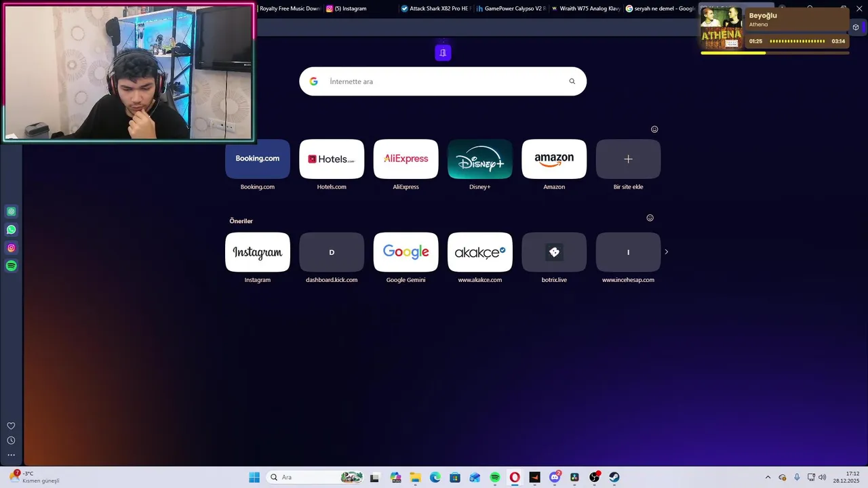The height and width of the screenshot is (488, 868).
Task: Click the Öneriler section label
Action: coord(241,221)
